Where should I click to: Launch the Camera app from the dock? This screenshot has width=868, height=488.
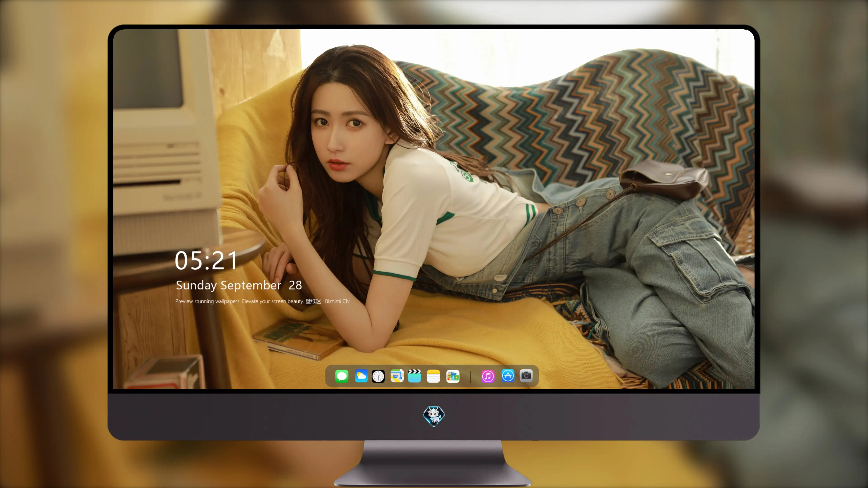[x=526, y=375]
